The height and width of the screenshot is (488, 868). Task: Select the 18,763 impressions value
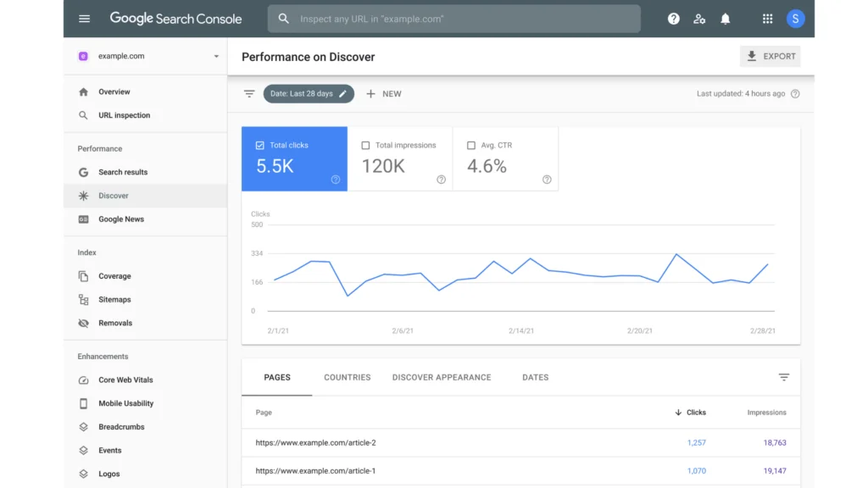click(x=775, y=442)
